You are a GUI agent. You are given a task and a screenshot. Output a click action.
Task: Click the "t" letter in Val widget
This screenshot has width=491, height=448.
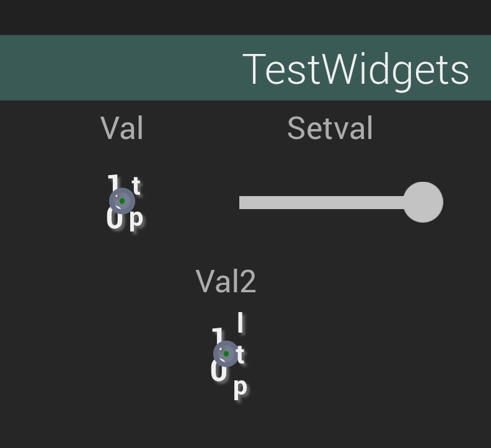click(x=136, y=186)
